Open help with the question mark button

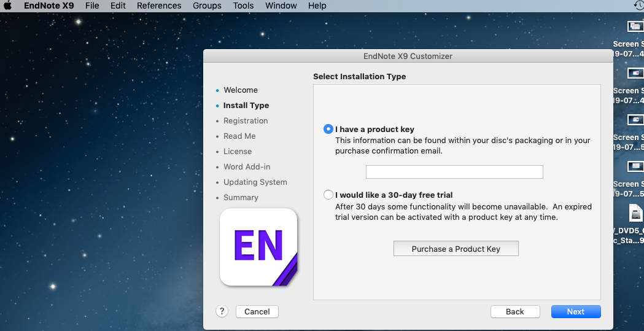click(222, 311)
